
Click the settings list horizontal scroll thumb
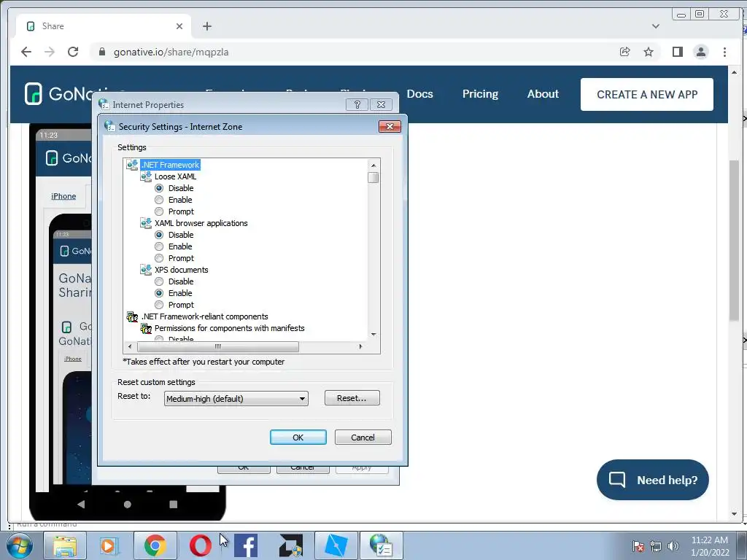point(217,346)
